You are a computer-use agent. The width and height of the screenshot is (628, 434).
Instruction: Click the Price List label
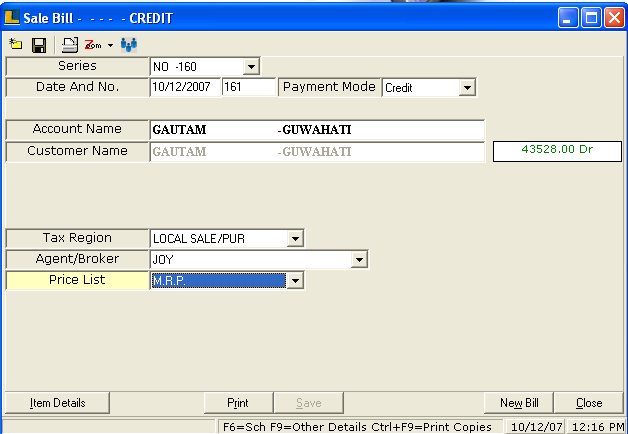coord(77,280)
